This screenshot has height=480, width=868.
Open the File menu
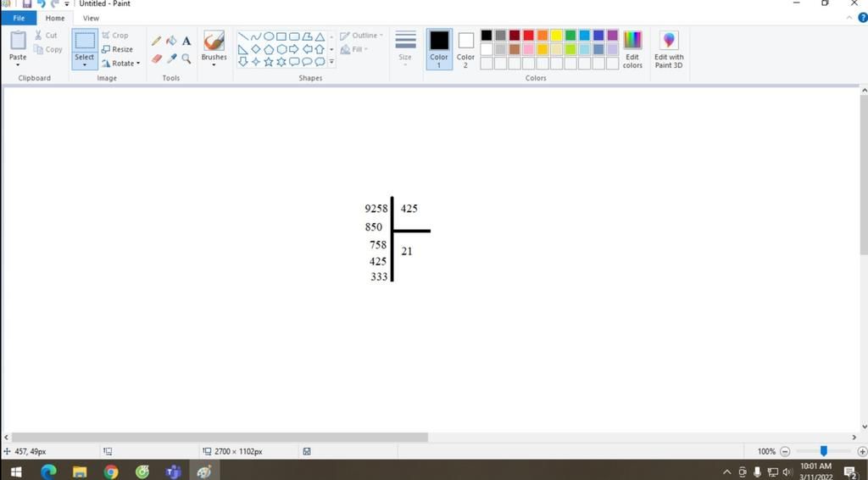click(19, 18)
